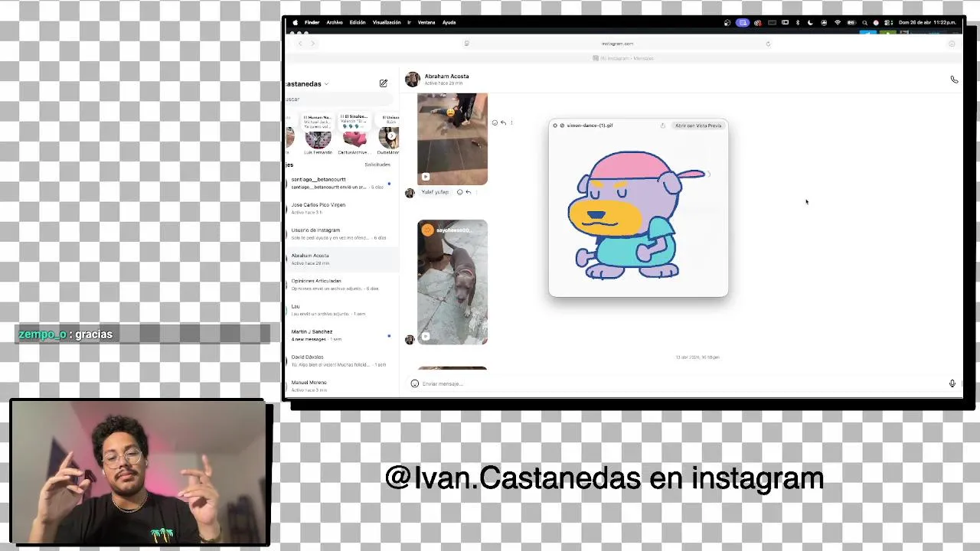The image size is (980, 551).
Task: Expand the gif preview to full screen
Action: click(x=562, y=126)
